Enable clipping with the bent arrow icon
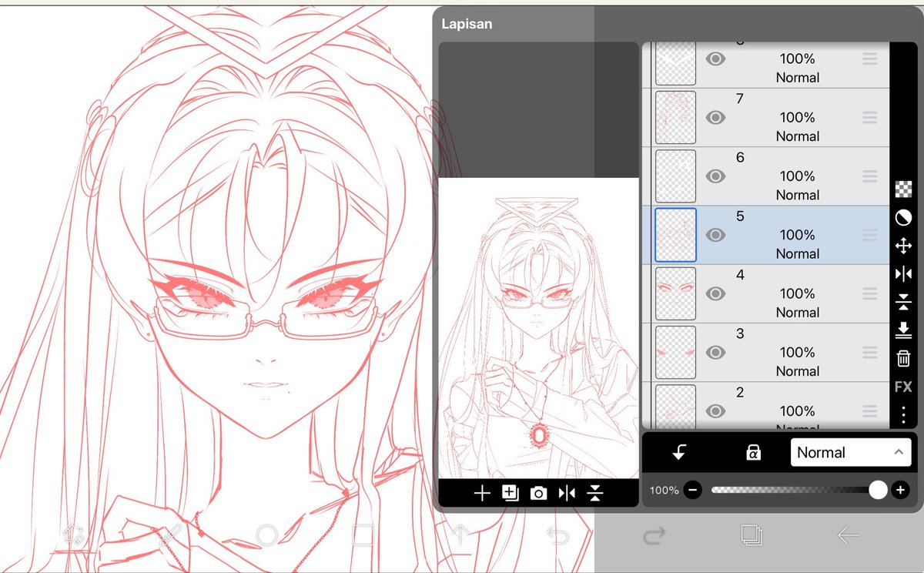Viewport: 924px width, 573px height. point(679,453)
